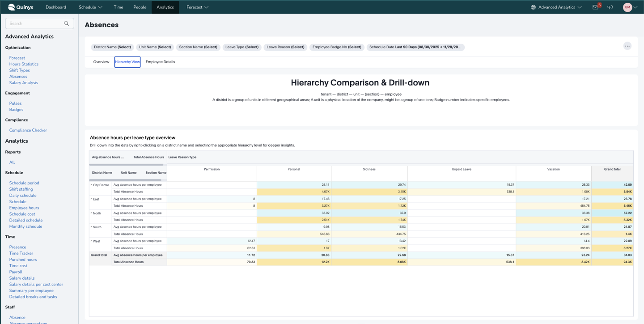
Task: Expand the West district row
Action: point(91,241)
